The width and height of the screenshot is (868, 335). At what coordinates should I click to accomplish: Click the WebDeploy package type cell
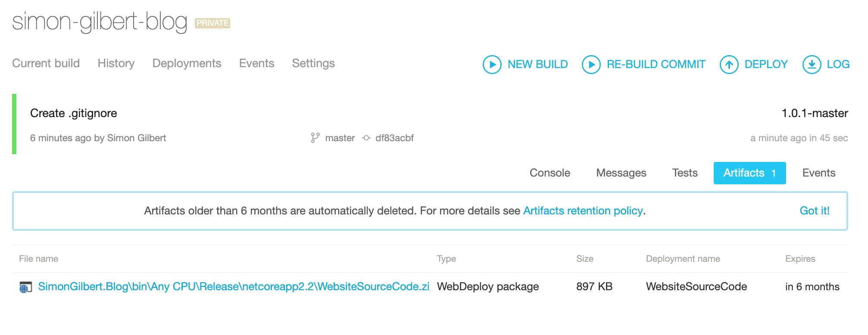(487, 287)
